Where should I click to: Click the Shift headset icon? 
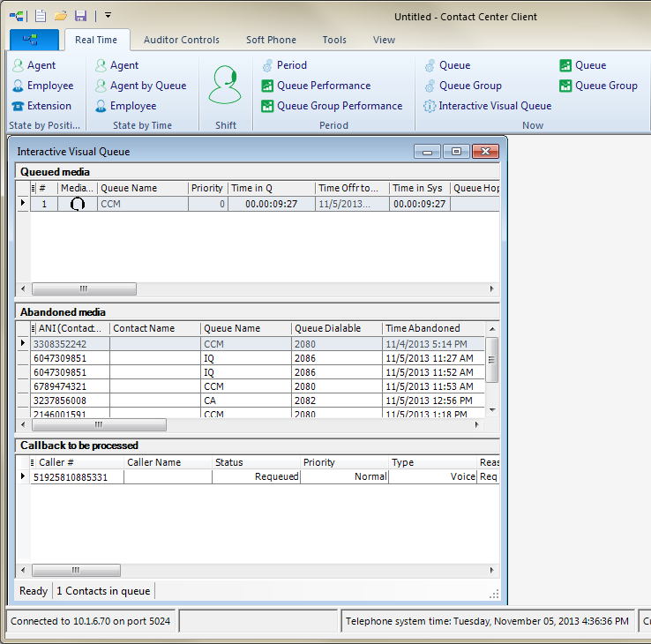click(x=225, y=86)
